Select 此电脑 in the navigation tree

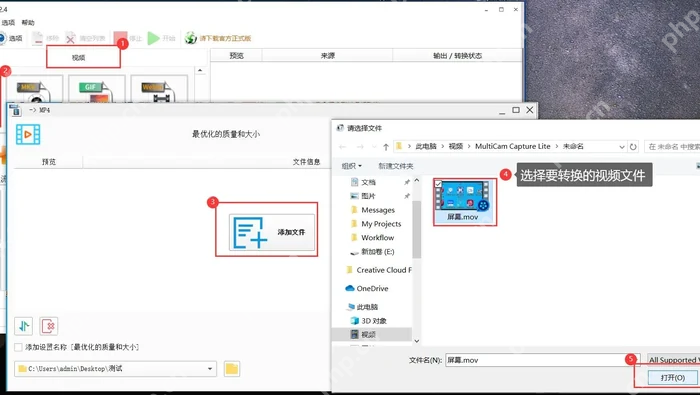pos(367,307)
